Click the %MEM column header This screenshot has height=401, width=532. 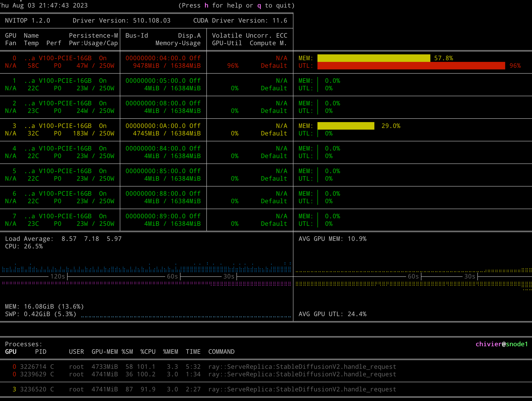coord(170,352)
